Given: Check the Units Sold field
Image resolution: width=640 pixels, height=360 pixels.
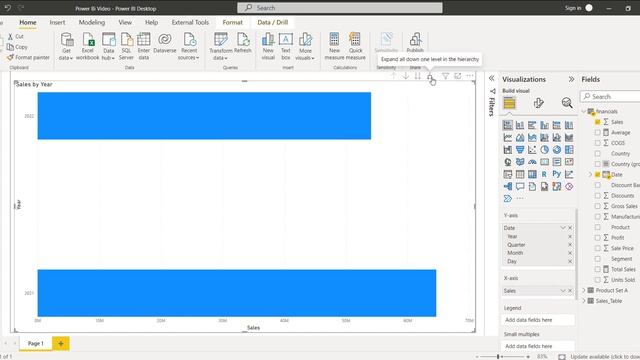Looking at the screenshot, I should (598, 280).
